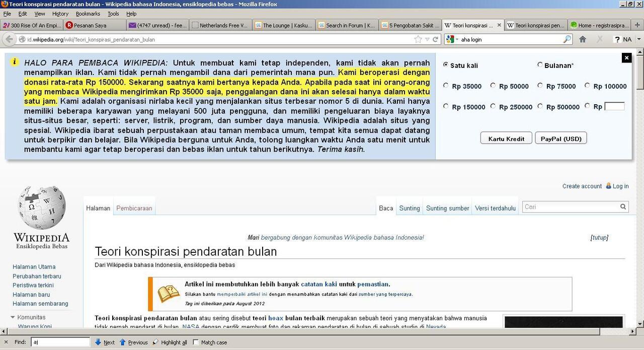Choose the Rp 150000 donation amount
This screenshot has width=644, height=350.
(446, 106)
